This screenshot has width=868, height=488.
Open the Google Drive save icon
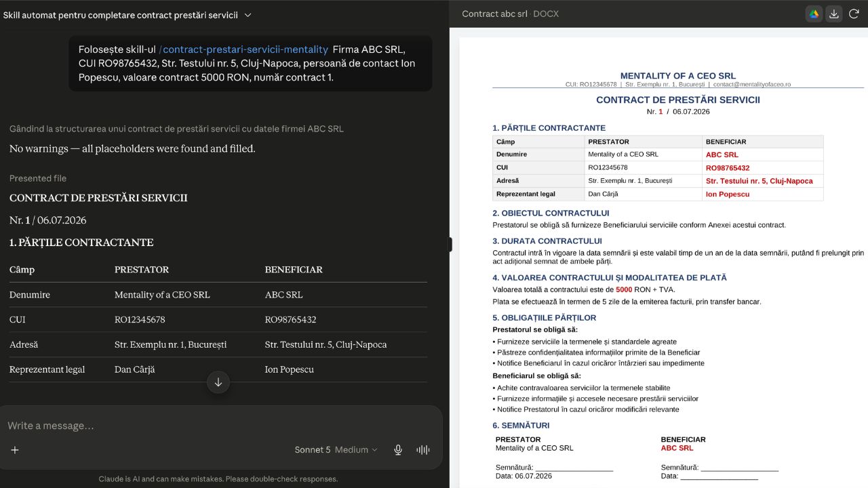click(814, 14)
